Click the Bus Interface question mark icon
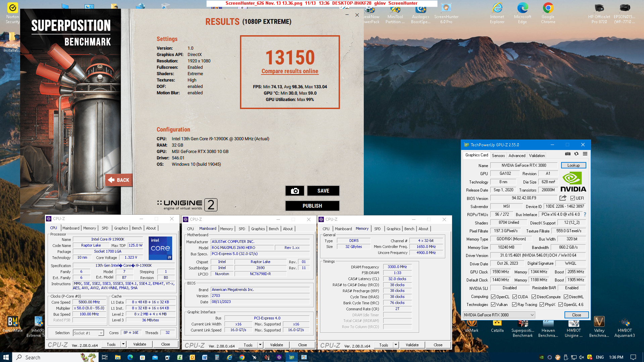This screenshot has width=644, height=362. click(585, 214)
